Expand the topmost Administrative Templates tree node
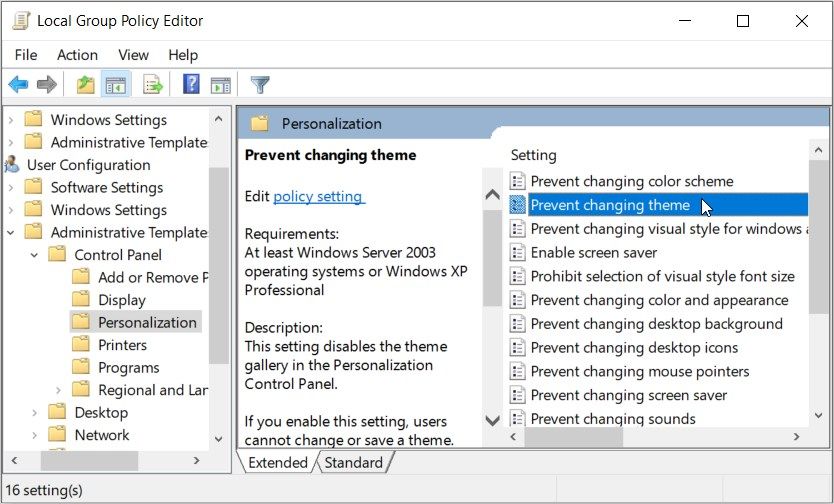 tap(11, 142)
